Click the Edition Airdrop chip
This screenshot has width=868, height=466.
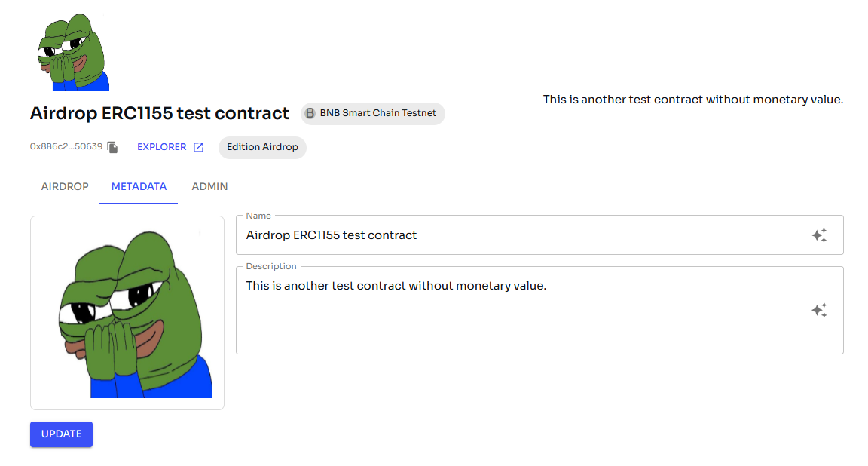coord(262,147)
